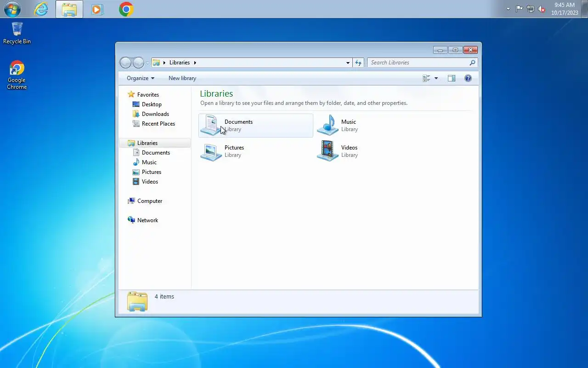Screen dimensions: 588x368
Task: Click the volume icon in system tray
Action: click(x=542, y=9)
